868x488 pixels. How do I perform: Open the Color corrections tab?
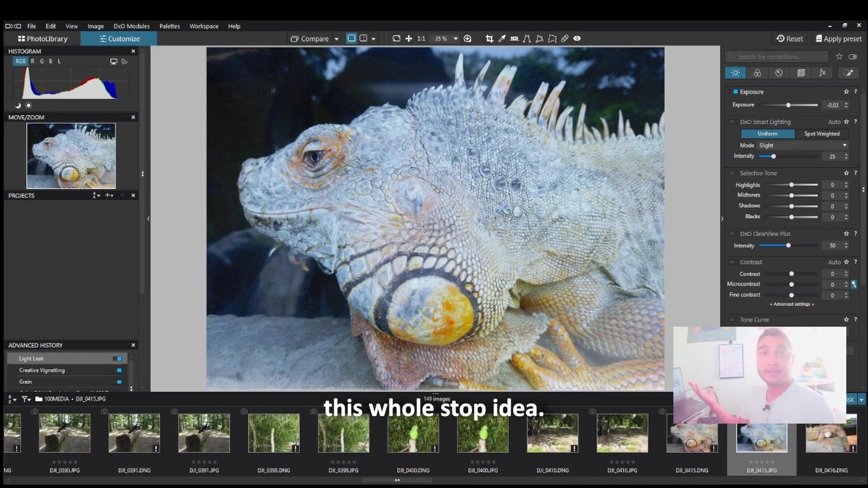(757, 73)
